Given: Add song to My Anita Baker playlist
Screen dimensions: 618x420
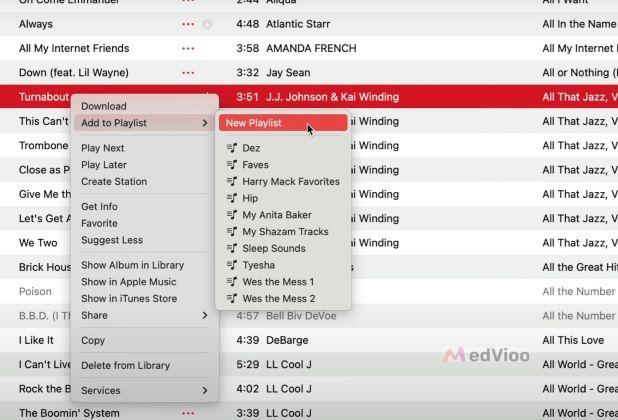Looking at the screenshot, I should coord(283,215).
